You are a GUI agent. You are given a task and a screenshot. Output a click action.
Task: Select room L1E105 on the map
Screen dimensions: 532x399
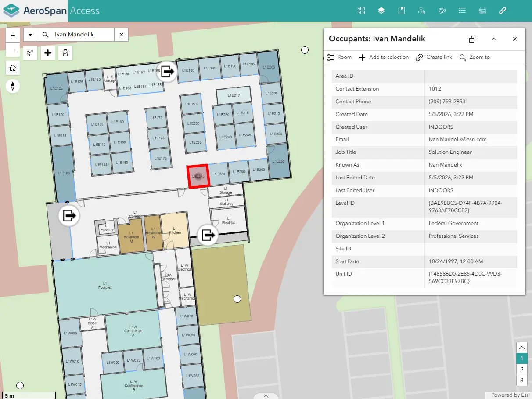tap(63, 174)
